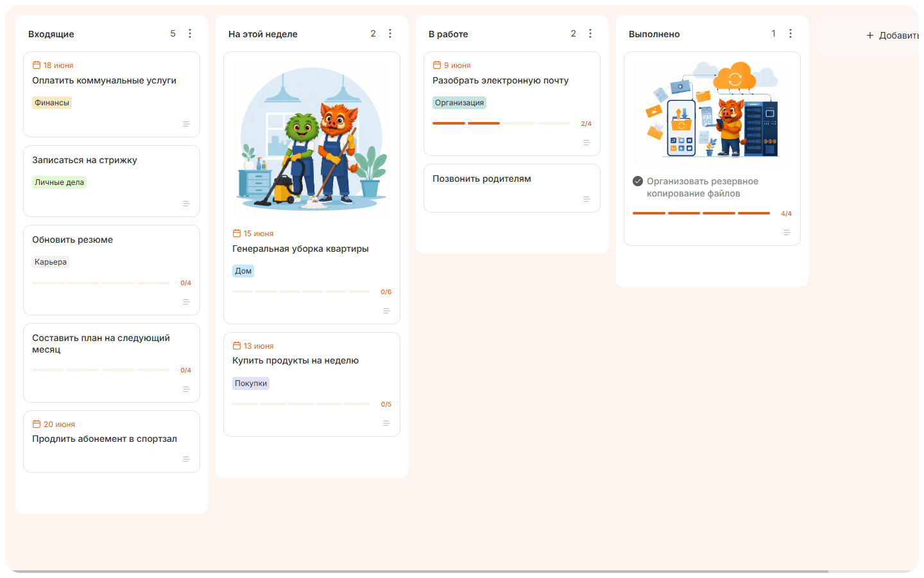924x578 pixels.
Task: Click Добавить to add a new column
Action: pos(893,35)
